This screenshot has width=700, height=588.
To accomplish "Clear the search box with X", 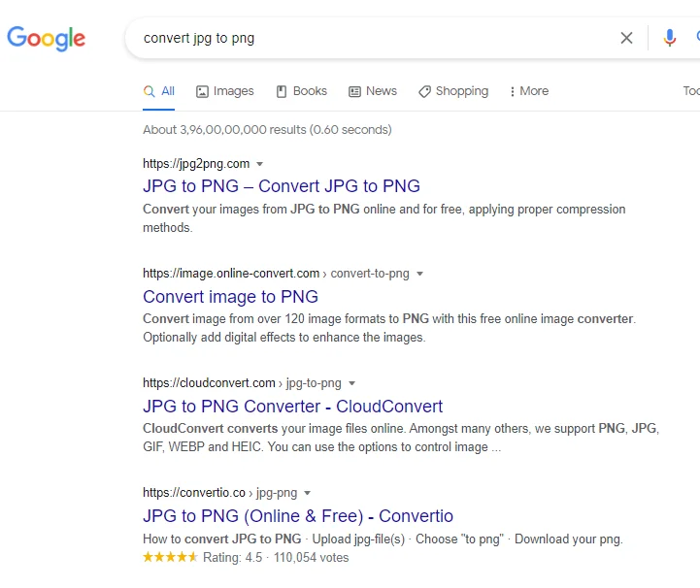I will 626,38.
